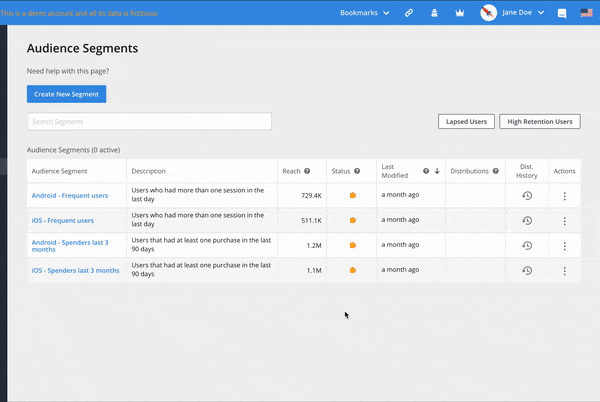Open the Bookmarks dropdown

coord(365,13)
